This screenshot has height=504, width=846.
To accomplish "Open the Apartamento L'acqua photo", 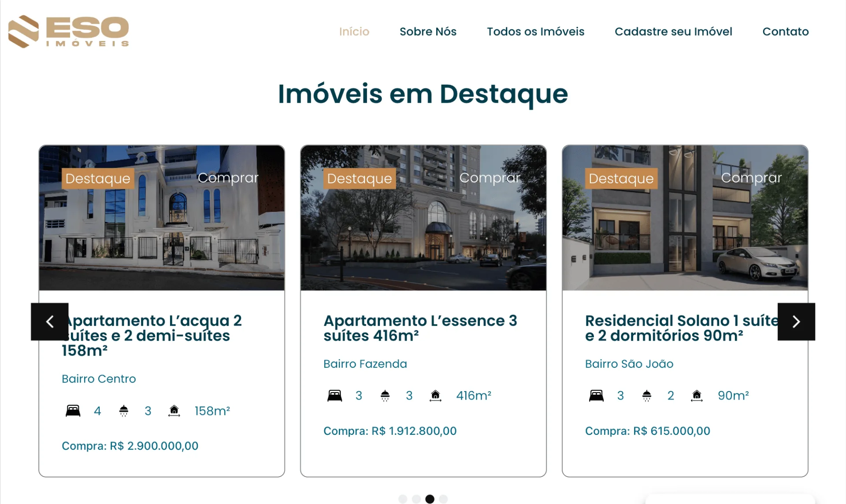I will [x=162, y=218].
